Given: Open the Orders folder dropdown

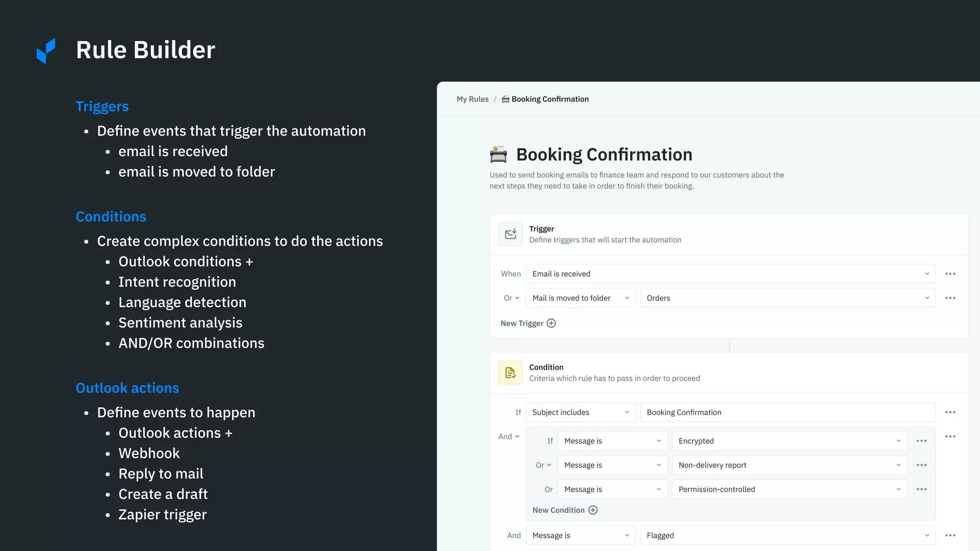Looking at the screenshot, I should 787,298.
